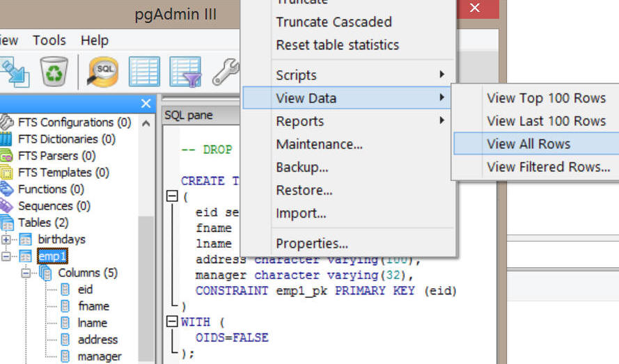619x364 pixels.
Task: Open the SQL query tool icon
Action: tap(102, 72)
